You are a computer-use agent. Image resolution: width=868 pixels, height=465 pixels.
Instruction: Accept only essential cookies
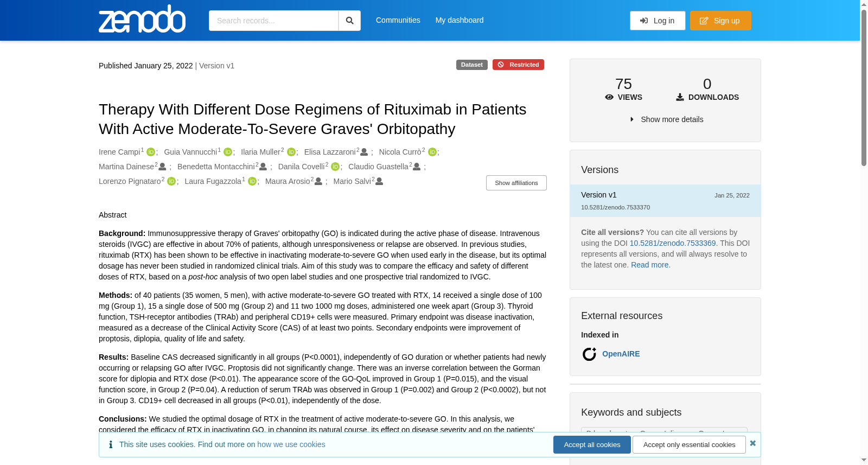tap(689, 445)
